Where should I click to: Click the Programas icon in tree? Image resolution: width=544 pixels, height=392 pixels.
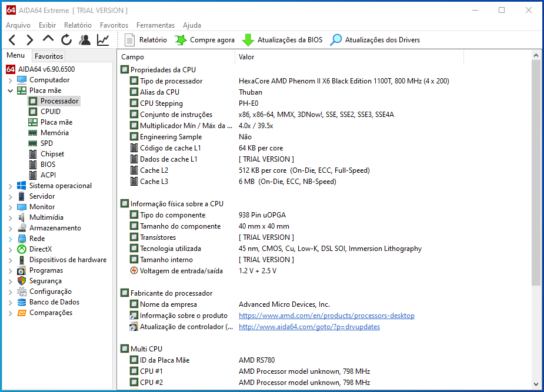tap(22, 270)
